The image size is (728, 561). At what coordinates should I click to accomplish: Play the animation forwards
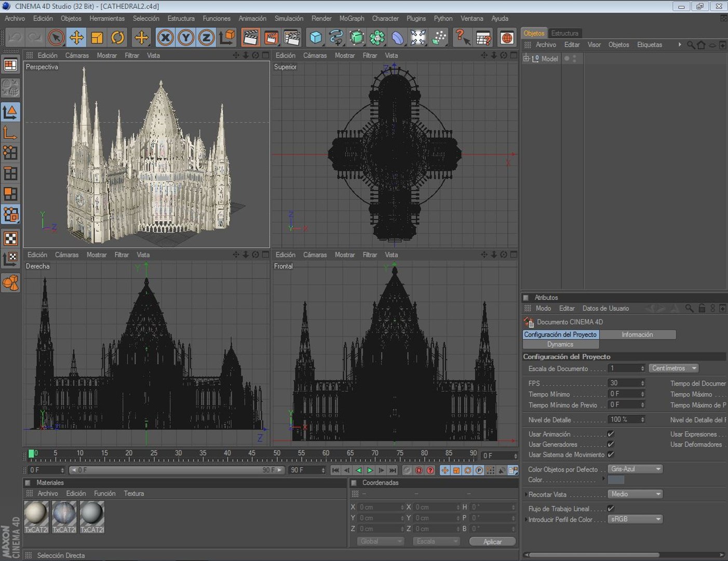pyautogui.click(x=370, y=470)
